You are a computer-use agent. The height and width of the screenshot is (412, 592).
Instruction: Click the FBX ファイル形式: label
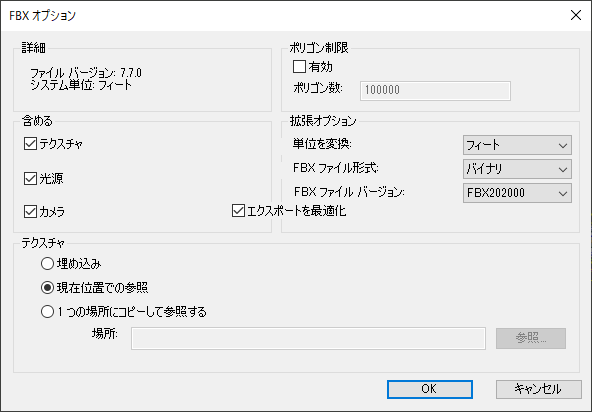(x=336, y=168)
